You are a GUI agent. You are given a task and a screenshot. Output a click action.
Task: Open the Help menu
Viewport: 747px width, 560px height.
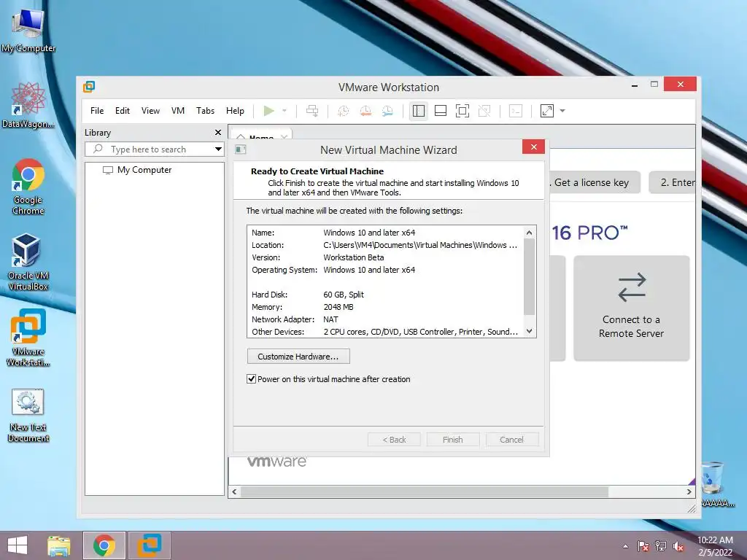(x=235, y=111)
